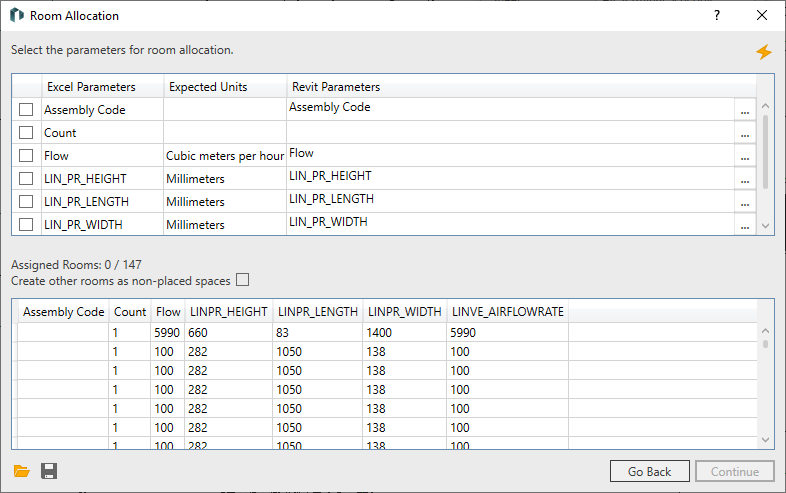Viewport: 786px width, 493px height.
Task: Click Revit parameter field showing Flow
Action: (x=510, y=155)
